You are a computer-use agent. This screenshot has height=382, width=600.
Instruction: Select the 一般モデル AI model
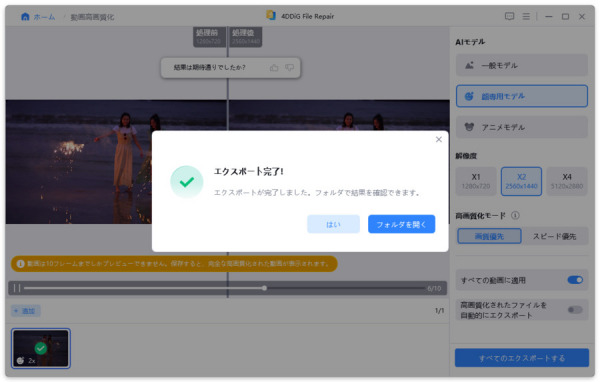coord(522,65)
